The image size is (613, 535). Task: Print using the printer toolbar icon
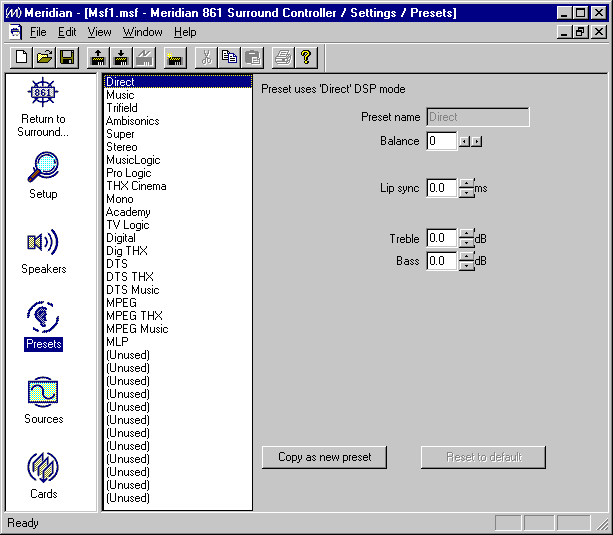283,58
